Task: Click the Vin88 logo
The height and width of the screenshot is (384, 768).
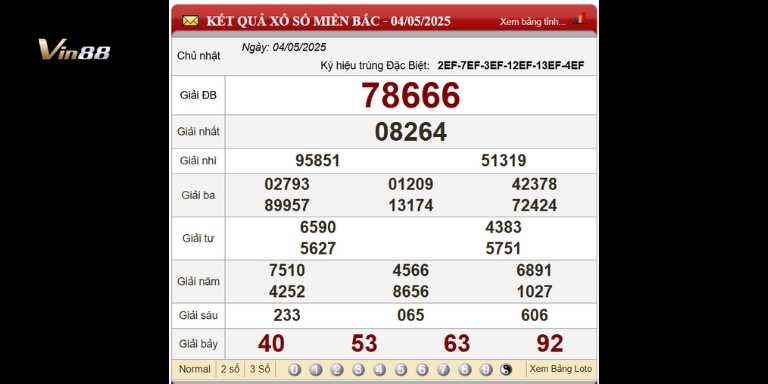Action: click(74, 49)
